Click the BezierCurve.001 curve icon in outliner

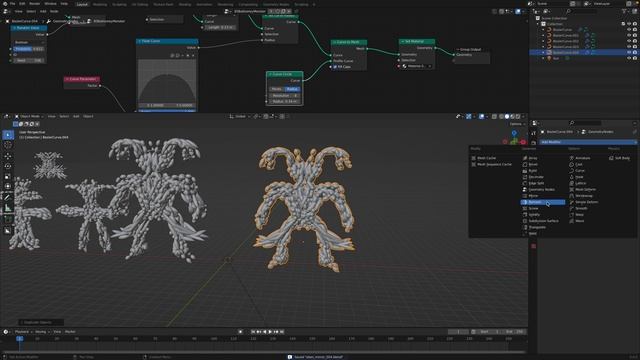(549, 36)
